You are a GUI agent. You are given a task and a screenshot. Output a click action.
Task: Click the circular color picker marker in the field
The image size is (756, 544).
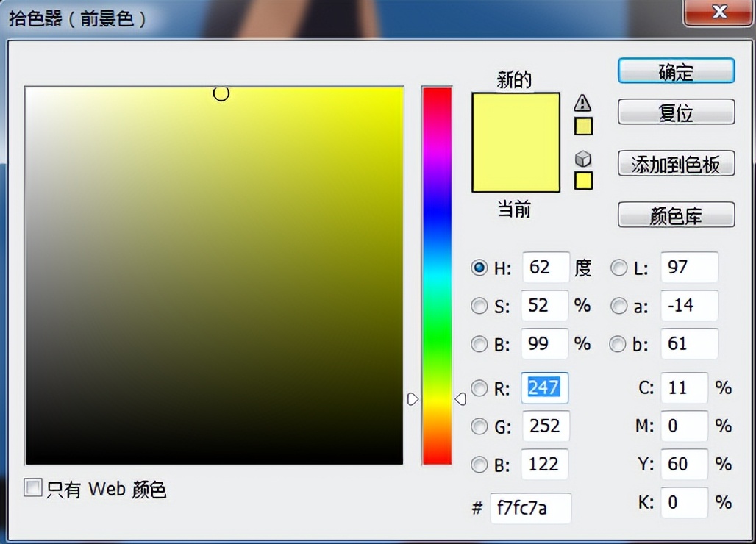221,93
